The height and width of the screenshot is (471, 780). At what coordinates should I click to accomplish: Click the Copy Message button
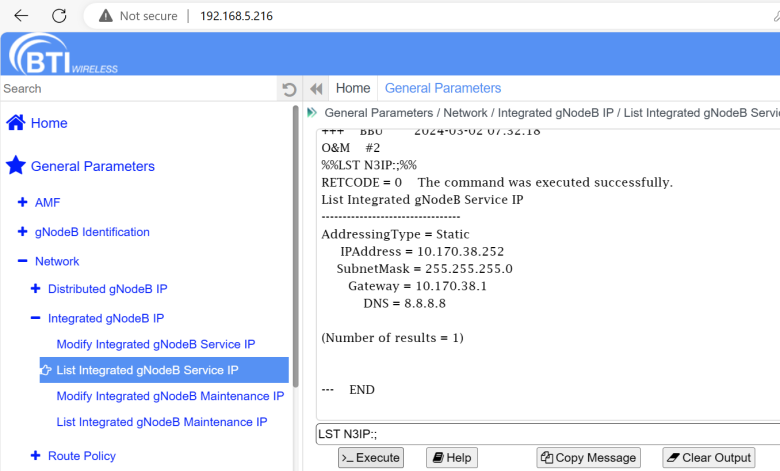tap(587, 458)
